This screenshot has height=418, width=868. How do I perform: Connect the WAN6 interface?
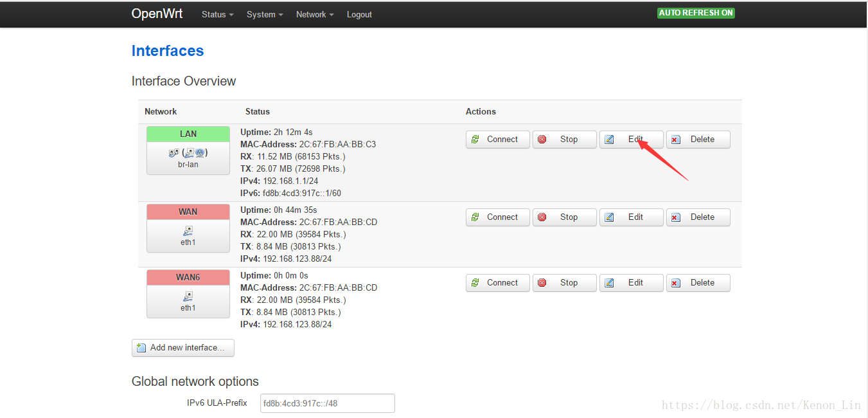[x=498, y=283]
